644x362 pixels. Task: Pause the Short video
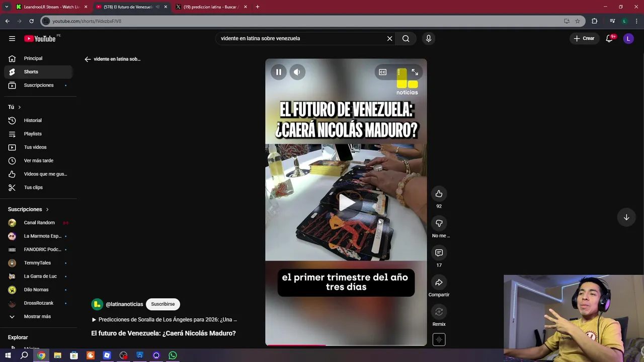click(278, 72)
